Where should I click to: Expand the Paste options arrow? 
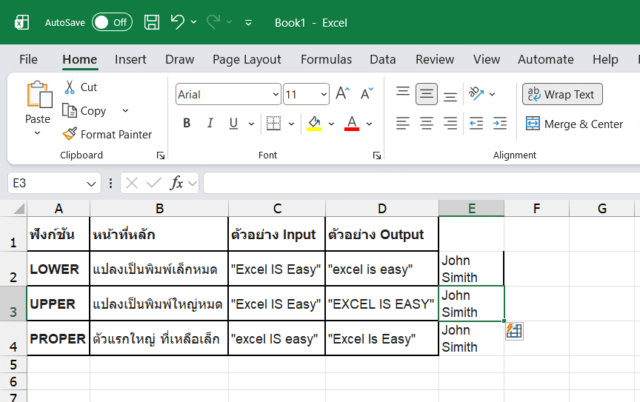[37, 133]
